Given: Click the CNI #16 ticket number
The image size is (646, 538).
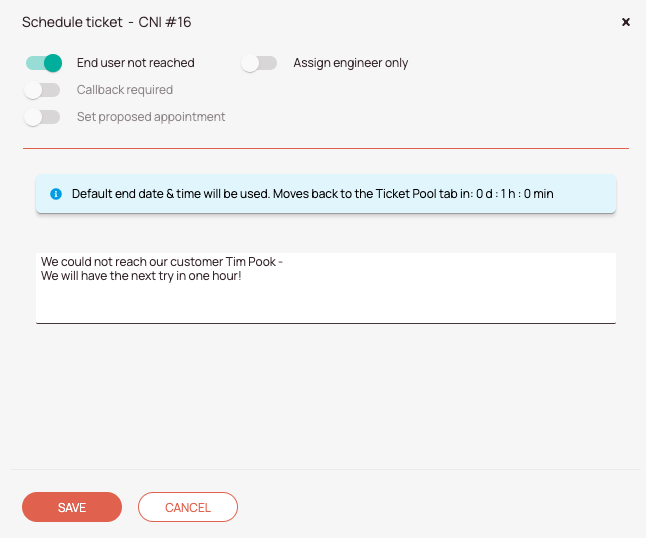Looking at the screenshot, I should (x=165, y=22).
